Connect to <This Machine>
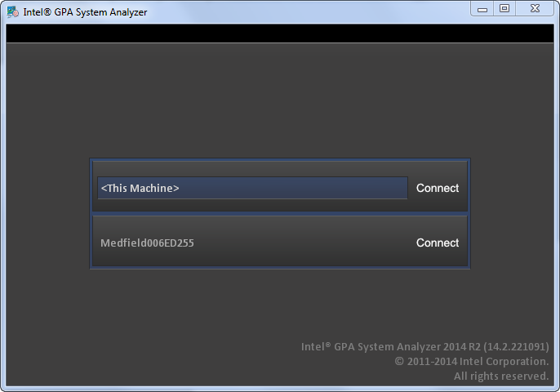Viewport: 560px width, 392px height. 438,188
